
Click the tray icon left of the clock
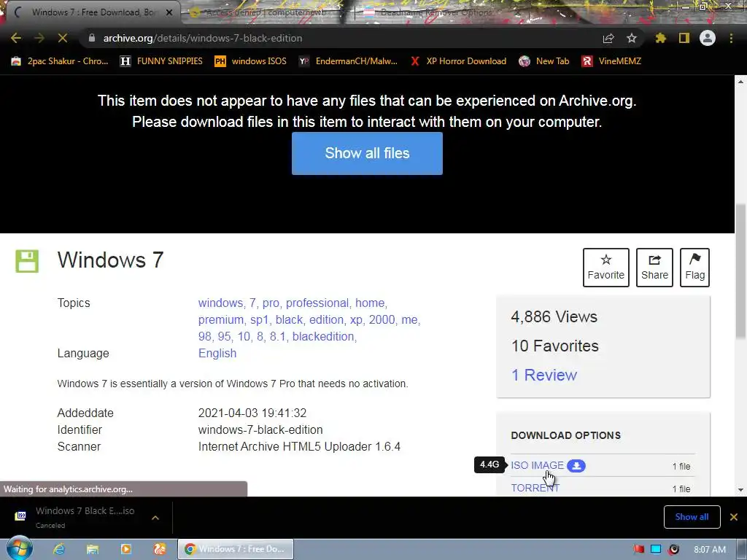tap(673, 550)
